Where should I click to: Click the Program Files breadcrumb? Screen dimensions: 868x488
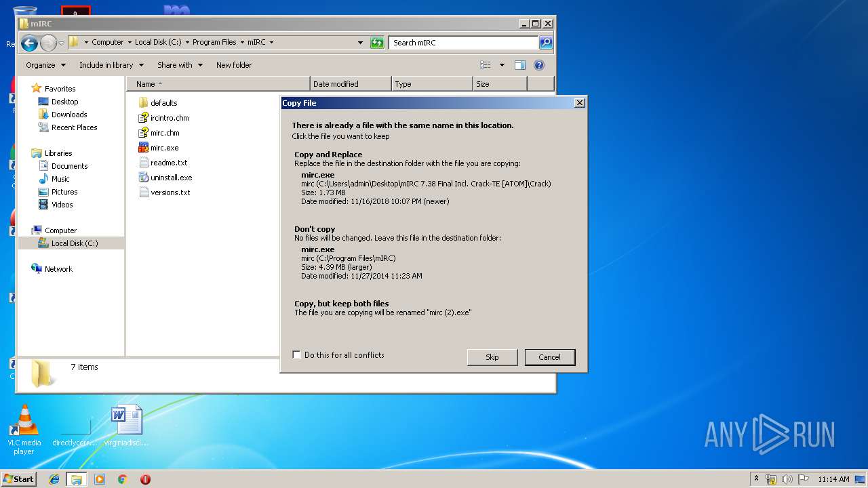(214, 42)
